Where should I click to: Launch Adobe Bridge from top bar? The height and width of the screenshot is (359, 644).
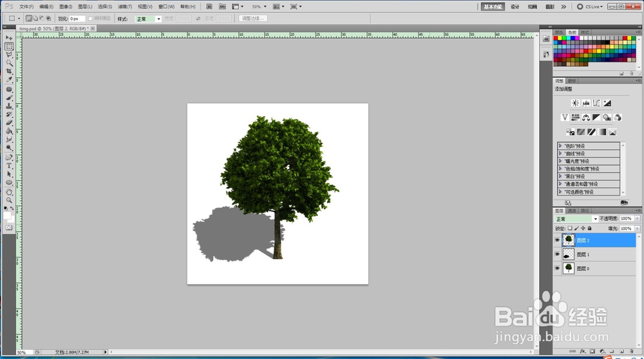pyautogui.click(x=209, y=6)
